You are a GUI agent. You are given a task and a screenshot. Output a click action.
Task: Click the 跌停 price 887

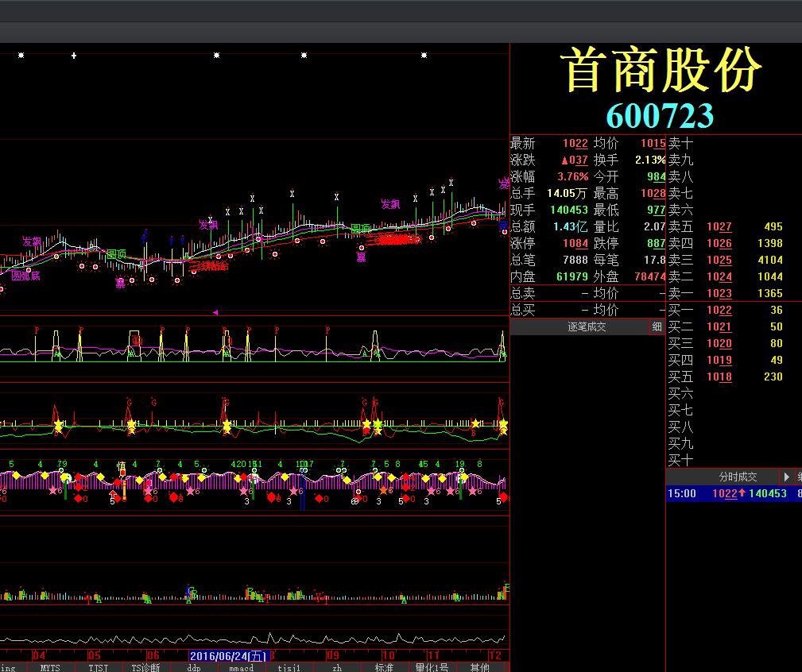pos(657,243)
